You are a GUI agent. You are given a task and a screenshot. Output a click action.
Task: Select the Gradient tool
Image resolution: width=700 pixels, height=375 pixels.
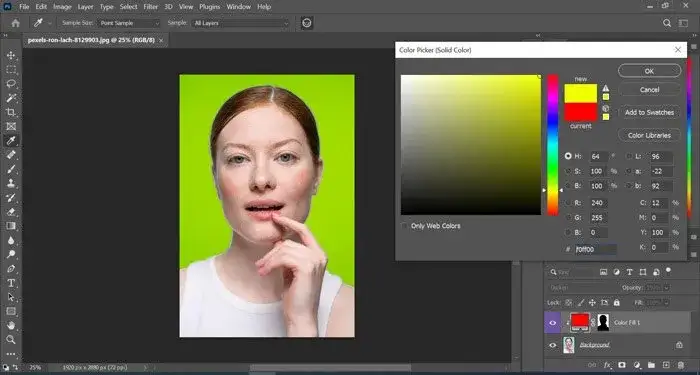pyautogui.click(x=11, y=226)
